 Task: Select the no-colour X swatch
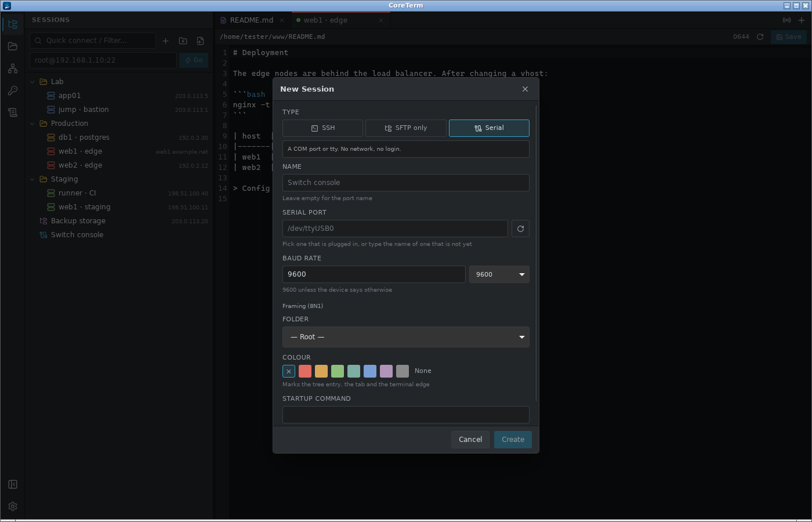pyautogui.click(x=289, y=371)
